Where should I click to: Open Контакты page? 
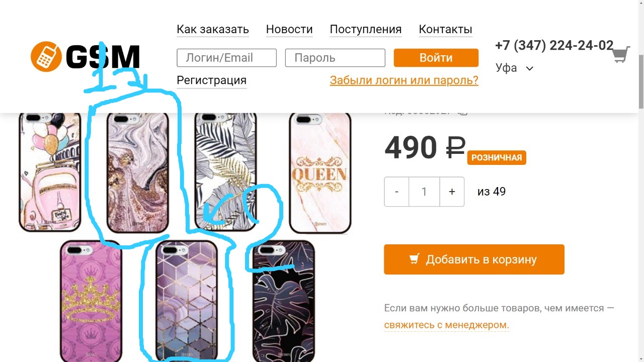445,29
